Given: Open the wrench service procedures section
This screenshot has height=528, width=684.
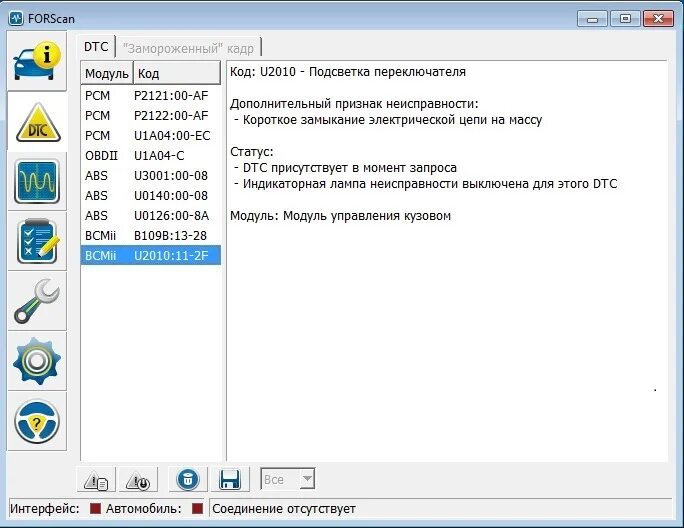Looking at the screenshot, I should click(x=37, y=301).
